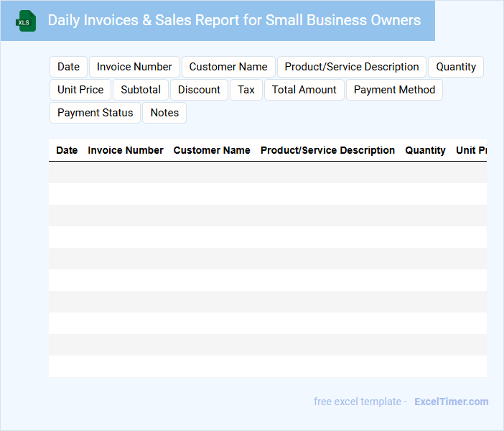Screen dimensions: 504x431
Task: Click the Notes tag button
Action: [x=164, y=113]
